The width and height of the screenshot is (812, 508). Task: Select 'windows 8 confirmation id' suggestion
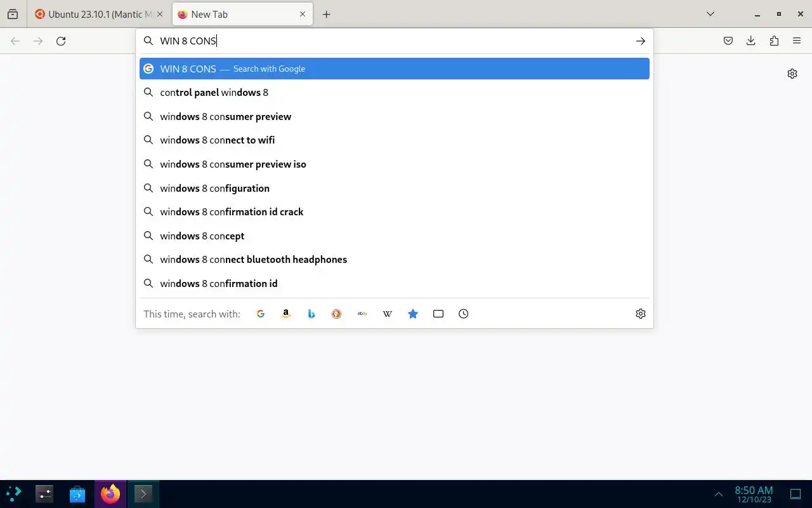click(395, 283)
